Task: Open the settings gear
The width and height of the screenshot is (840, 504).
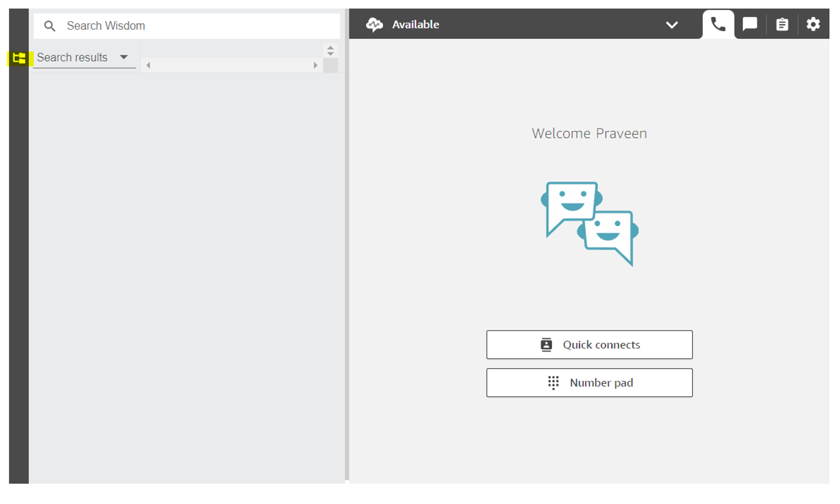Action: [813, 24]
